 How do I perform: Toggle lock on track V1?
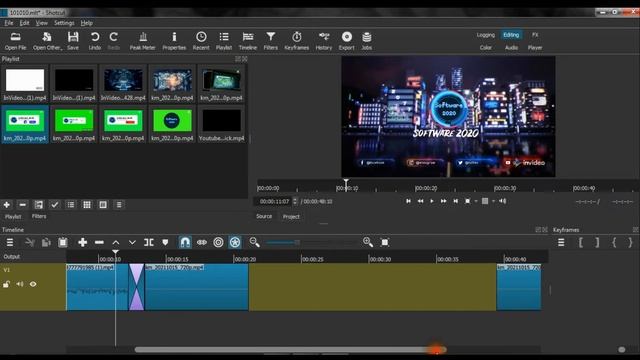pos(6,284)
